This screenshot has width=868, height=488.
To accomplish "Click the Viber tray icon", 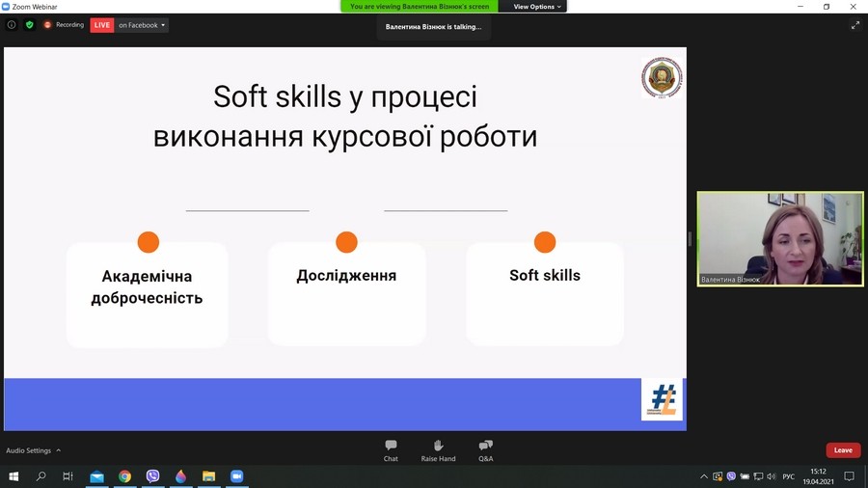I will point(731,476).
